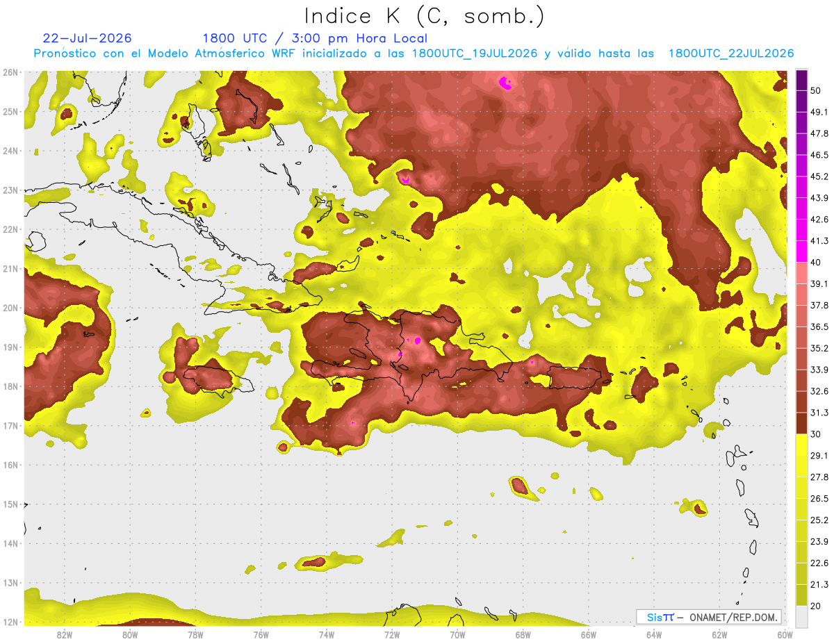
Task: Click the longitude label "82W"
Action: coord(65,634)
